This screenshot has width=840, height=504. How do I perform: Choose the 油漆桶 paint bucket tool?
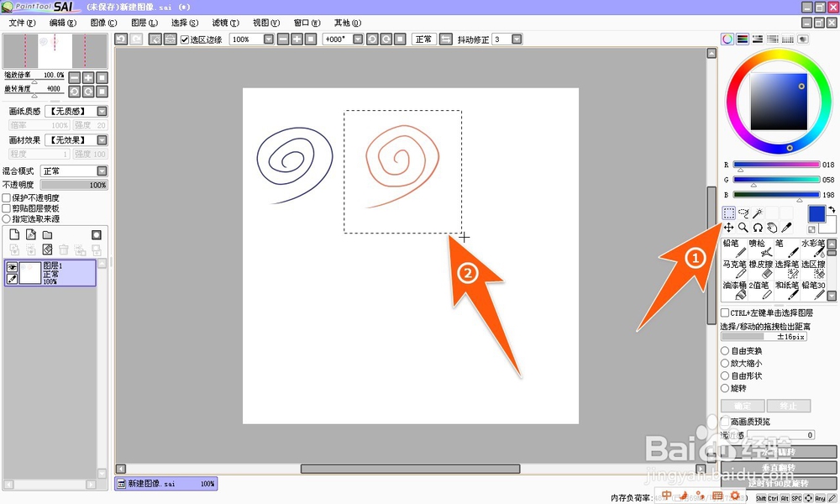(x=734, y=291)
